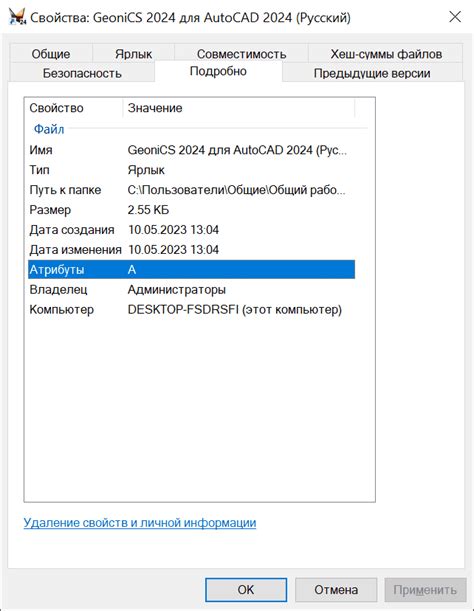Go to the Безопасность tab
Image resolution: width=474 pixels, height=611 pixels.
coord(82,73)
